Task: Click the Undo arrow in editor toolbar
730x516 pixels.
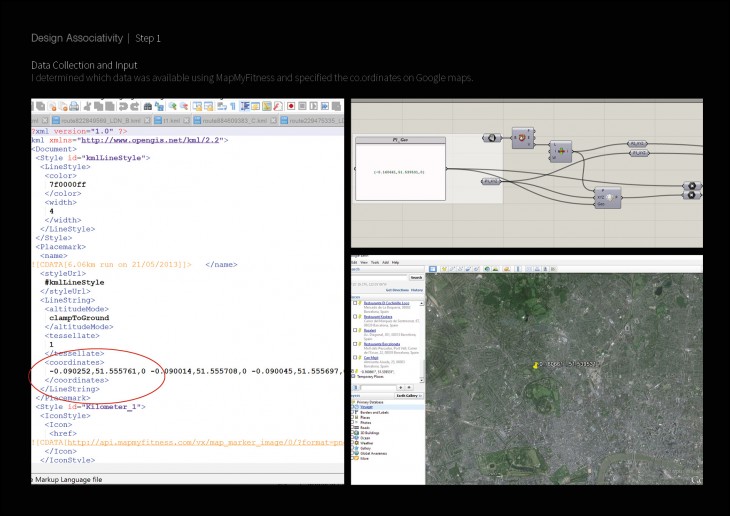Action: click(x=121, y=105)
